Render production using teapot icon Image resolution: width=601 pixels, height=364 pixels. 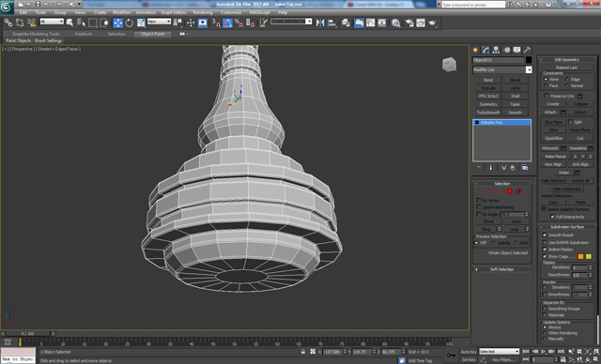click(432, 23)
